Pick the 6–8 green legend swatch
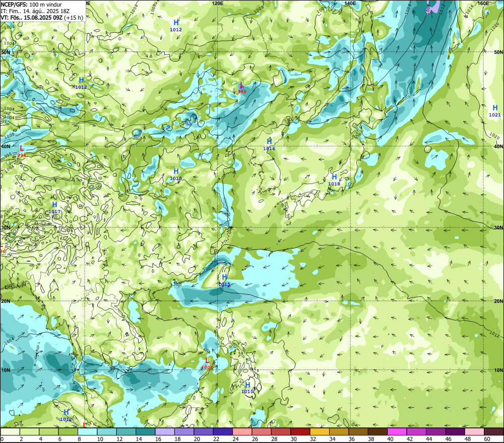 pyautogui.click(x=68, y=431)
